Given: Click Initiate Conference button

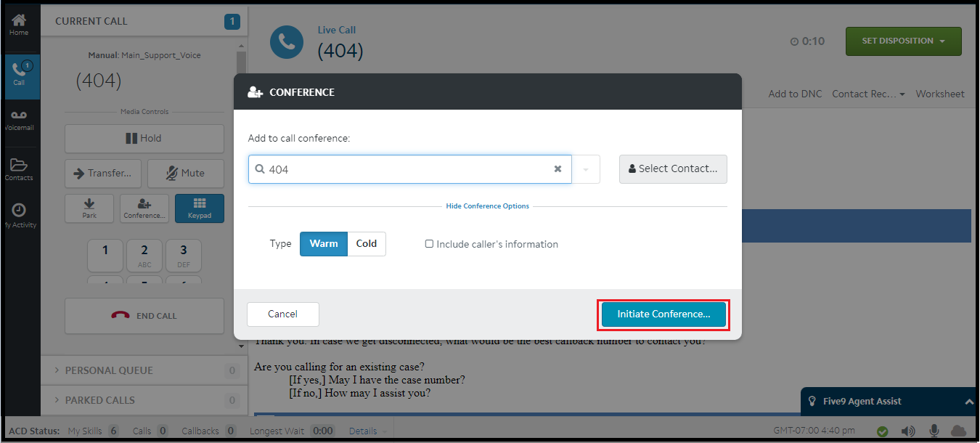Looking at the screenshot, I should pos(663,314).
